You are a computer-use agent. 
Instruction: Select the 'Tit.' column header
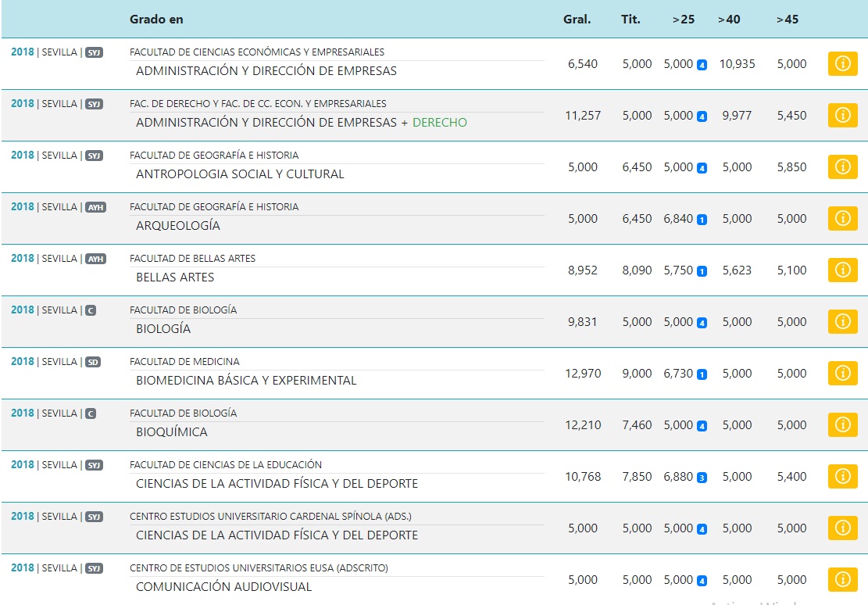coord(630,20)
